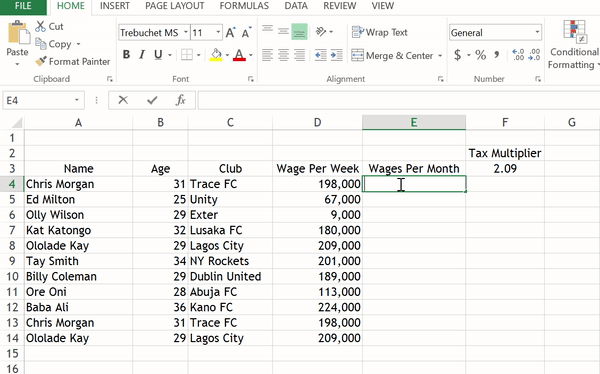Switch to the REVIEW tab
Screen dimensions: 600x374
click(x=339, y=6)
